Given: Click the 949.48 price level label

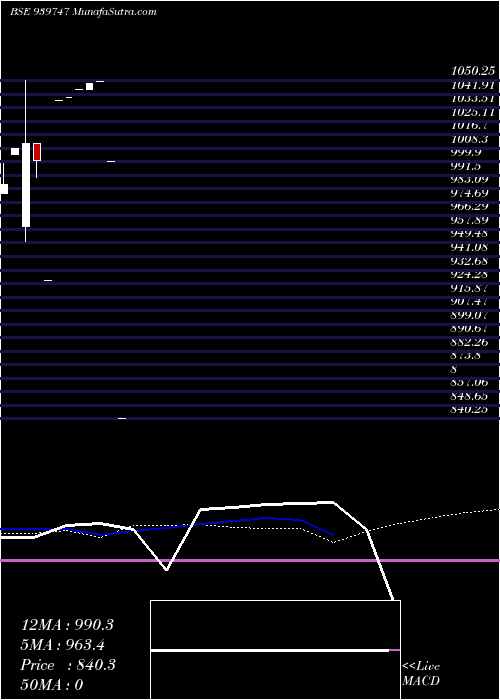Looking at the screenshot, I should [x=469, y=234].
